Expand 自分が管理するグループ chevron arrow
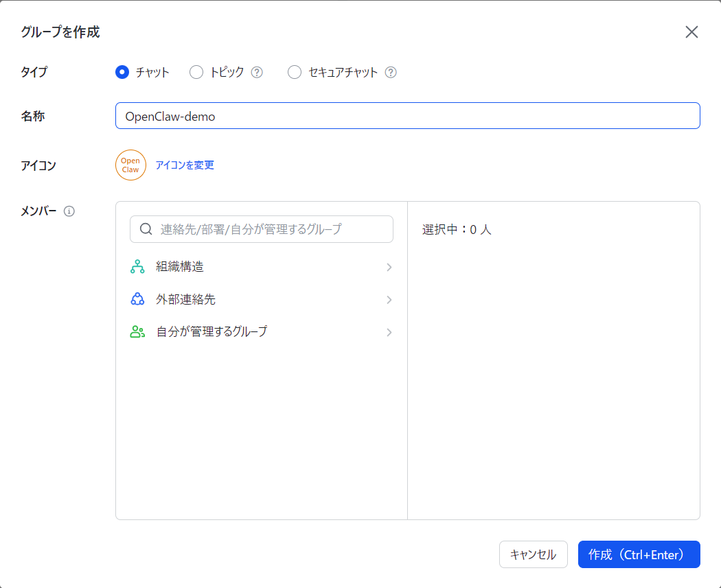This screenshot has height=588, width=721. point(389,332)
